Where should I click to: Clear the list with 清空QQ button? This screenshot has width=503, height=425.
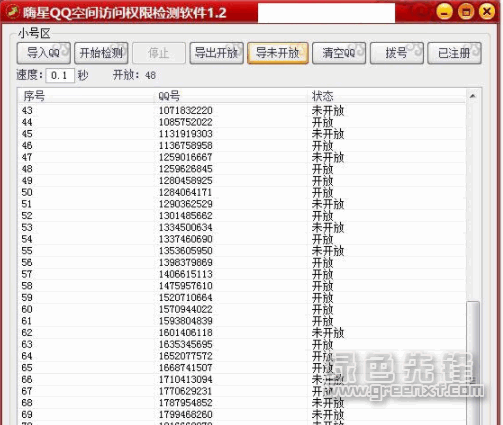pyautogui.click(x=339, y=53)
